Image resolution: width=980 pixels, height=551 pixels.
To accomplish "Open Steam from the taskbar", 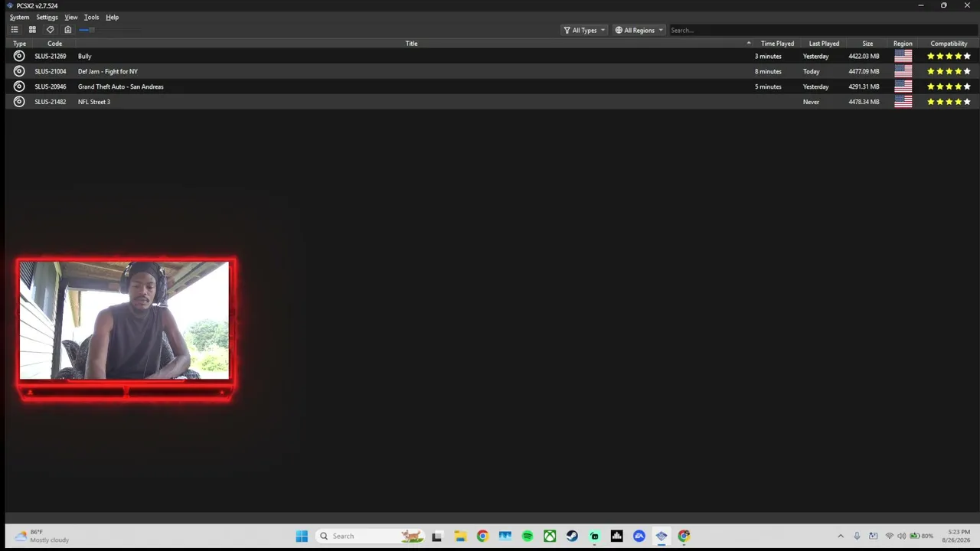I will coord(572,536).
